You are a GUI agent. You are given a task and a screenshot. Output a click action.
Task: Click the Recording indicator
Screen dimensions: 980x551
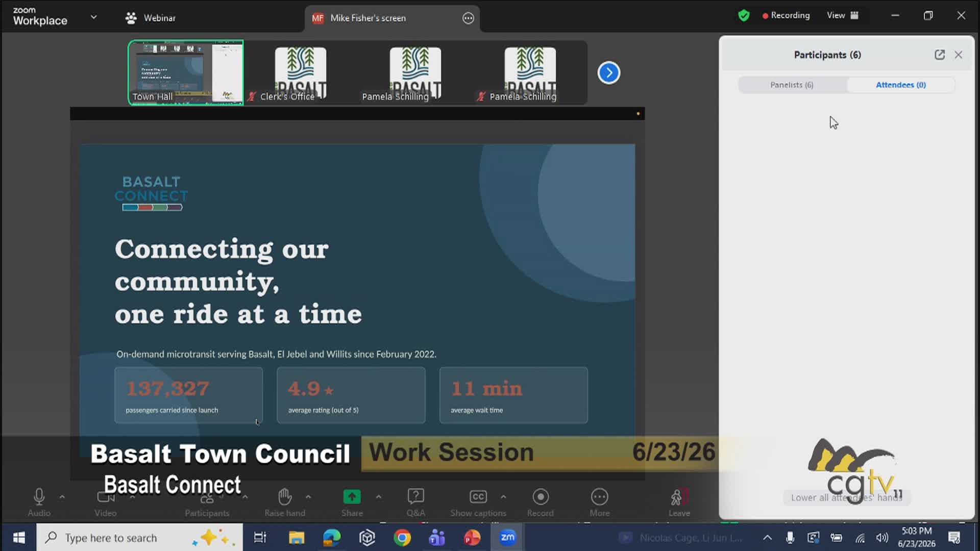[786, 15]
